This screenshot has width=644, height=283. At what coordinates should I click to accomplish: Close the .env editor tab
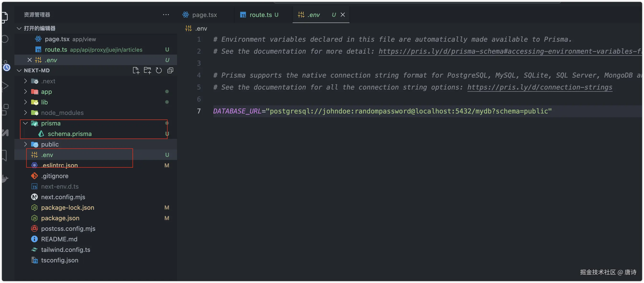(x=343, y=15)
